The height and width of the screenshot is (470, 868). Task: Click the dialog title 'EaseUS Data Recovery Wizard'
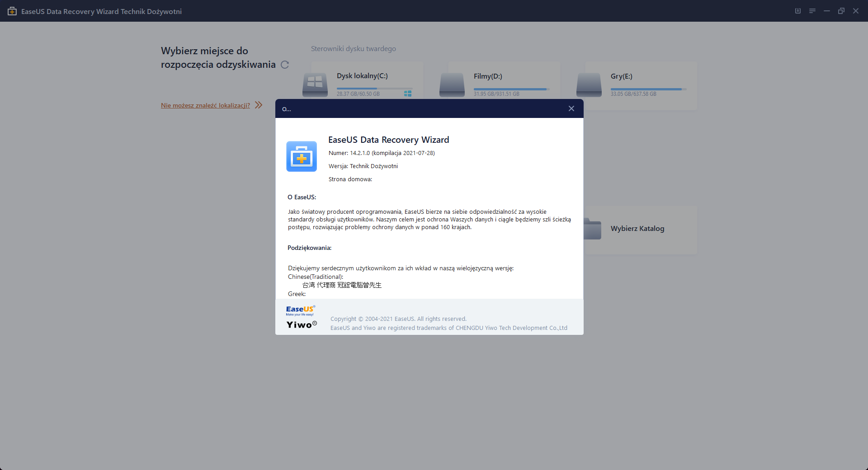(389, 140)
